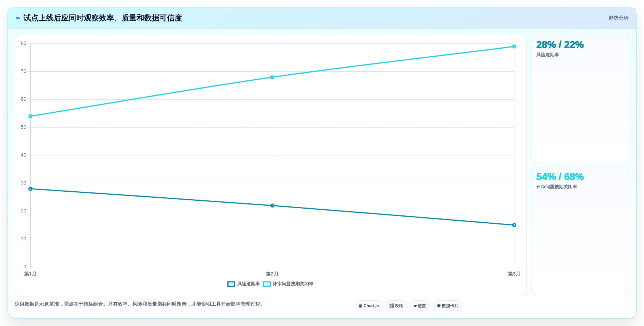Click the 风险逾期率 data point for 第2月
Viewport: 644px width, 326px height.
point(272,206)
